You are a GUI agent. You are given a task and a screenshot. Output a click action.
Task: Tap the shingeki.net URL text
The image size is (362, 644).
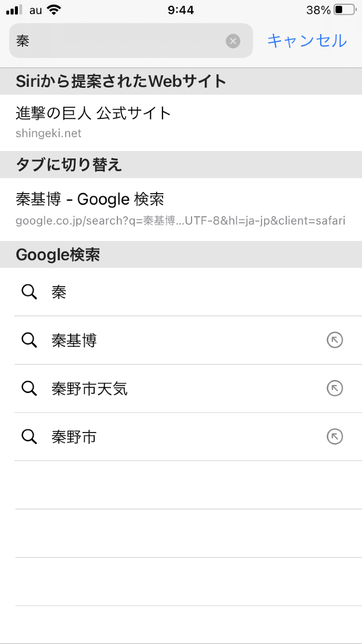(x=48, y=134)
